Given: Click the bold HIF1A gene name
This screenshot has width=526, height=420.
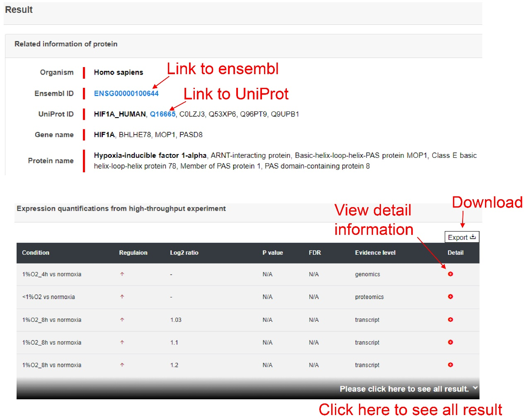Looking at the screenshot, I should click(x=104, y=135).
